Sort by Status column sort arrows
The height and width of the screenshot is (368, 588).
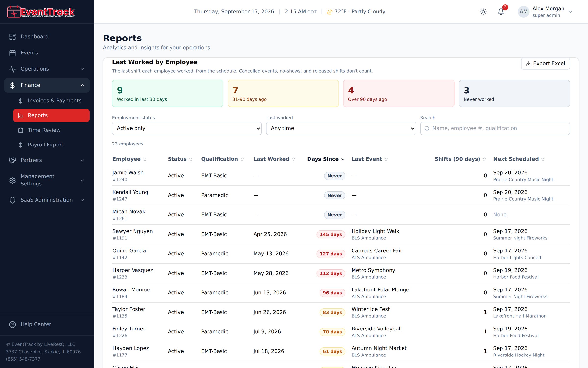[191, 159]
